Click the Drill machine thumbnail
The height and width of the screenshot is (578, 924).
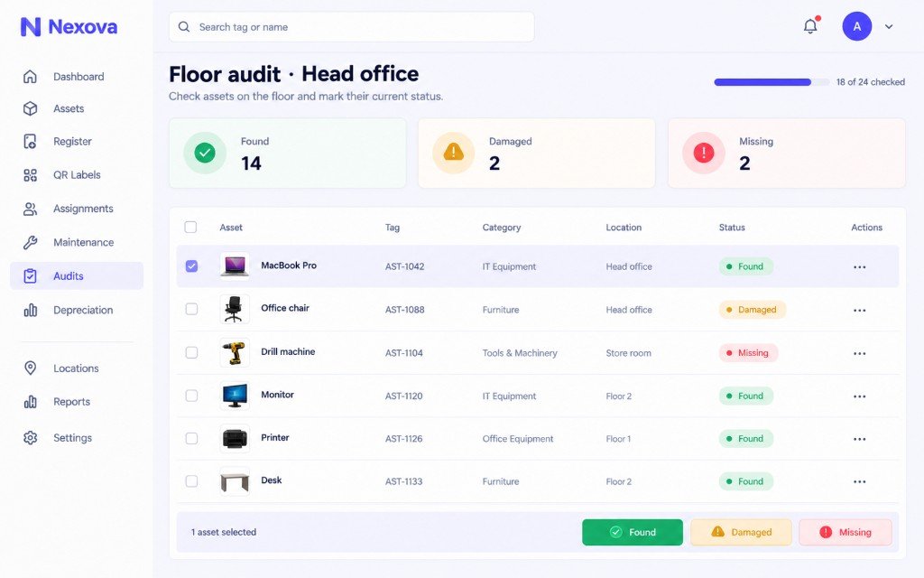pos(235,353)
